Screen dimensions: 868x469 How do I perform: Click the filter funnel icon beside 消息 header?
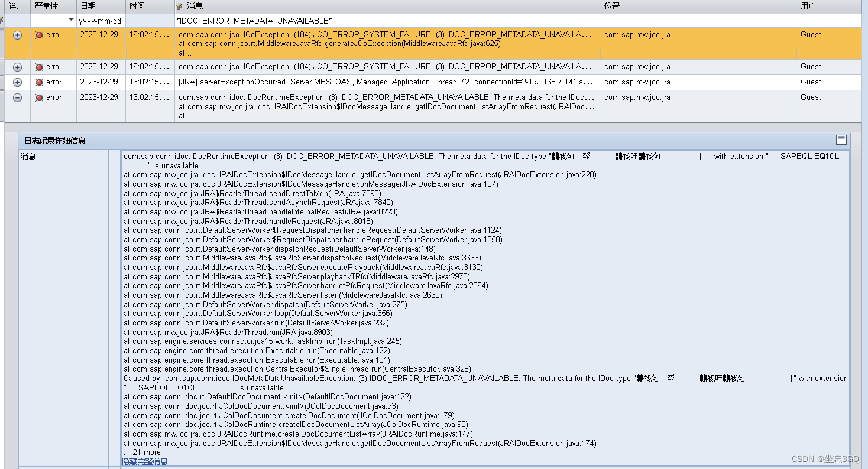coord(179,6)
